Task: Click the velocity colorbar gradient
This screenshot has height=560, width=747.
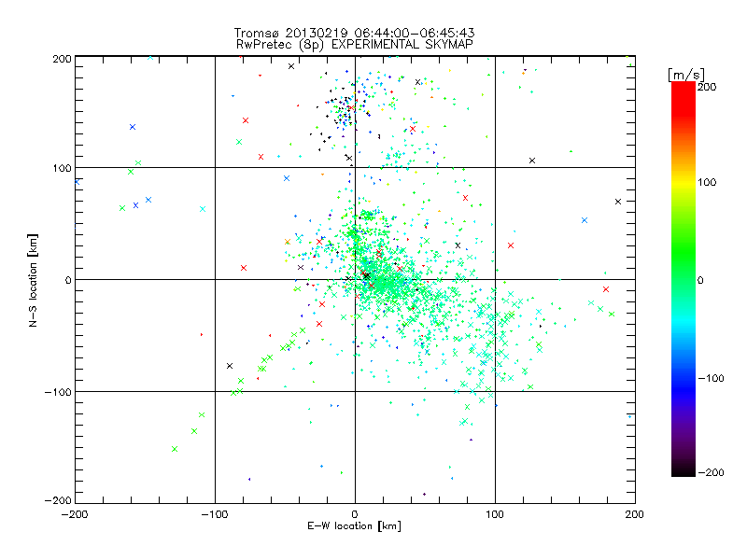Action: coord(684,278)
